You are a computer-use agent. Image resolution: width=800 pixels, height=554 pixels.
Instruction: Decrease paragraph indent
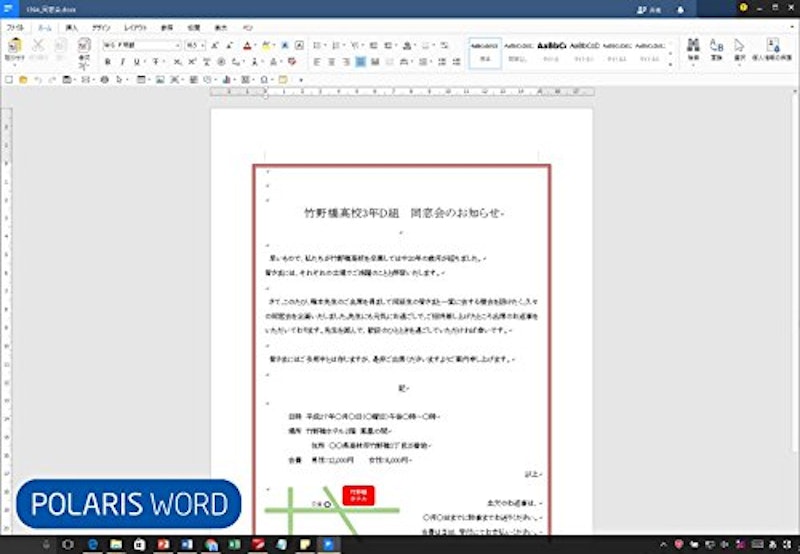[373, 45]
